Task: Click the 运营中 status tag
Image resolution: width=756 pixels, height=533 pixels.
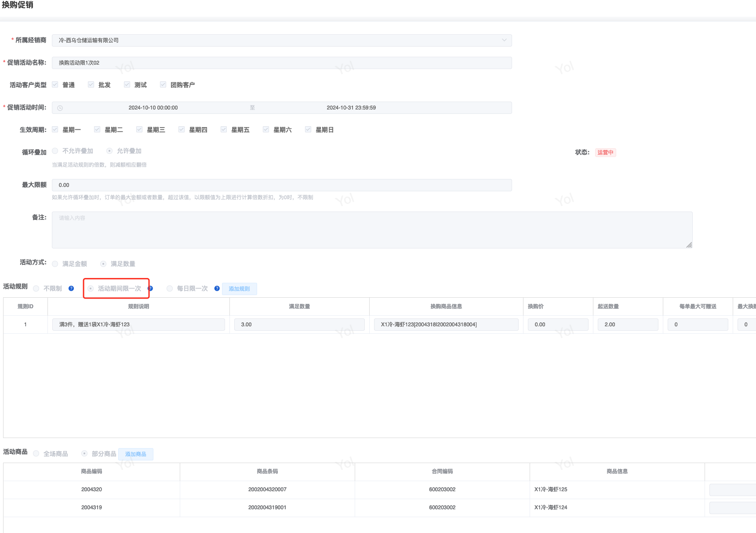Action: 605,153
